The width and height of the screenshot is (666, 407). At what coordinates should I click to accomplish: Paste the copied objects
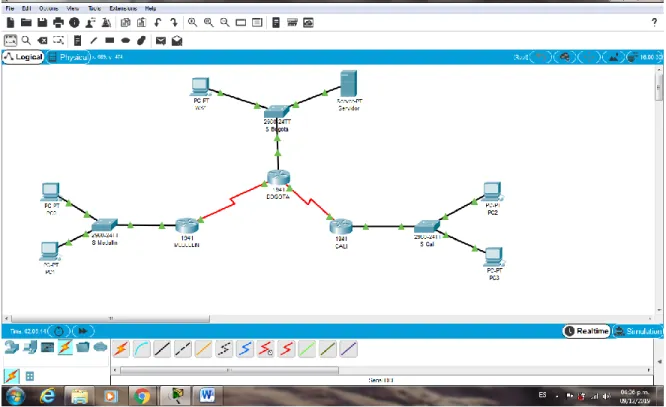point(141,23)
